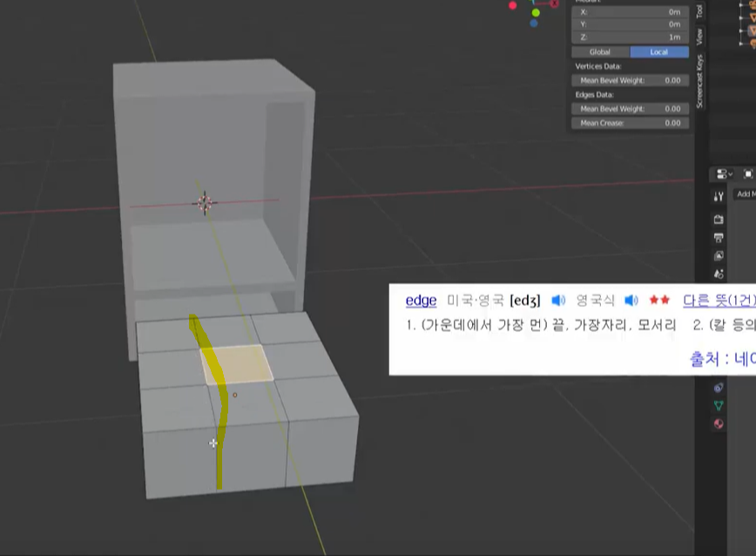Play the US pronunciation speaker icon for edge
The height and width of the screenshot is (556, 756).
point(557,301)
